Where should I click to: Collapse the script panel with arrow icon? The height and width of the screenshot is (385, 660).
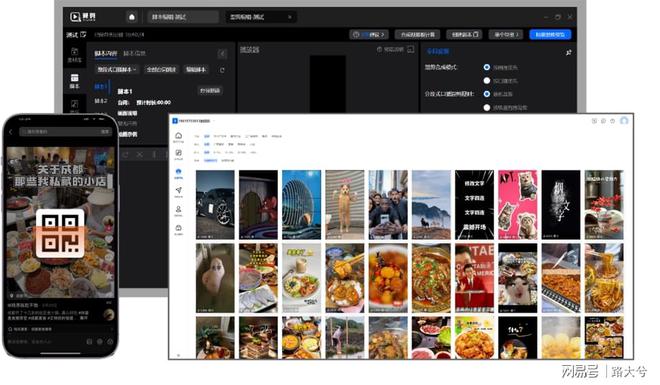pyautogui.click(x=222, y=53)
